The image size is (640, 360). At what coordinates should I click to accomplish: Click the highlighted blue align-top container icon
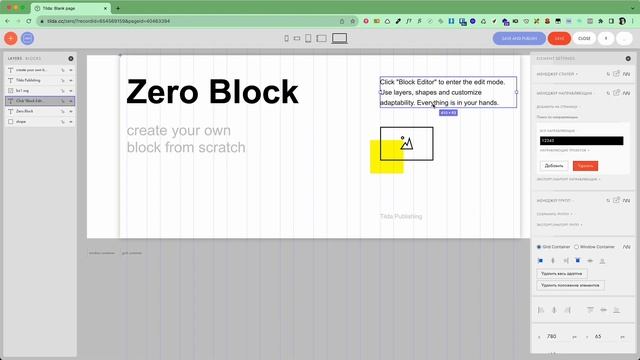click(x=578, y=260)
